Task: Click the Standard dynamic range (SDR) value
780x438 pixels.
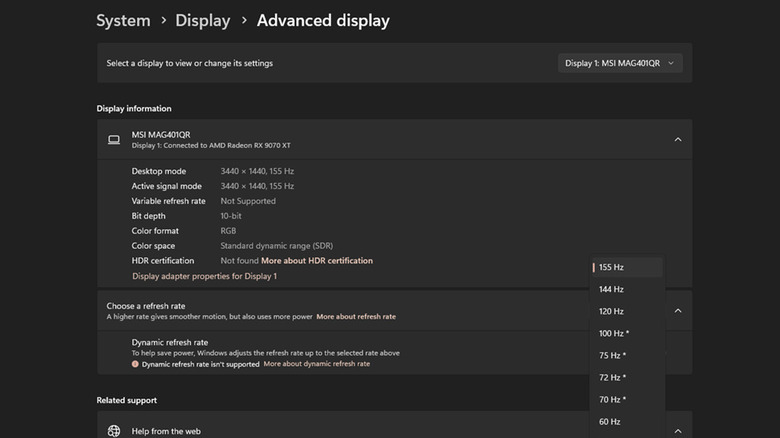Action: tap(277, 246)
